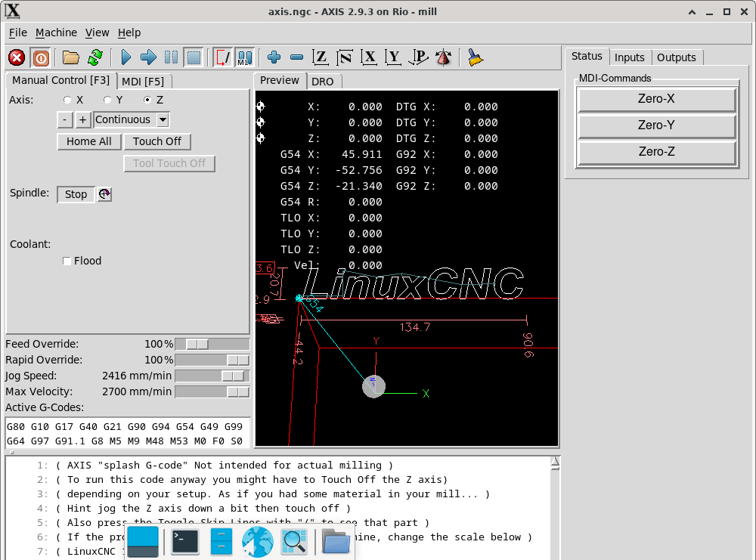Click G-code scrollbar up arrow
The height and width of the screenshot is (560, 756).
555,463
